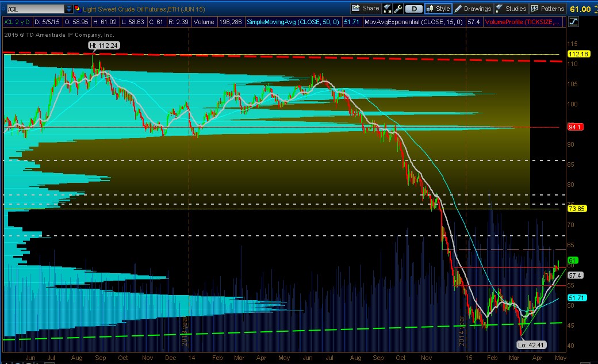Click the 51.71 value in the header
598x364 pixels.
tap(351, 22)
